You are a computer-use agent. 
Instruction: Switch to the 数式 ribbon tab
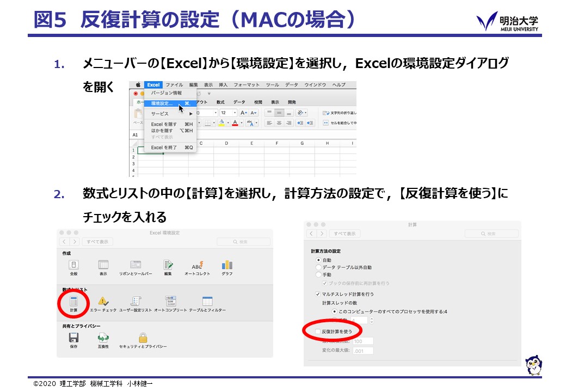click(220, 102)
